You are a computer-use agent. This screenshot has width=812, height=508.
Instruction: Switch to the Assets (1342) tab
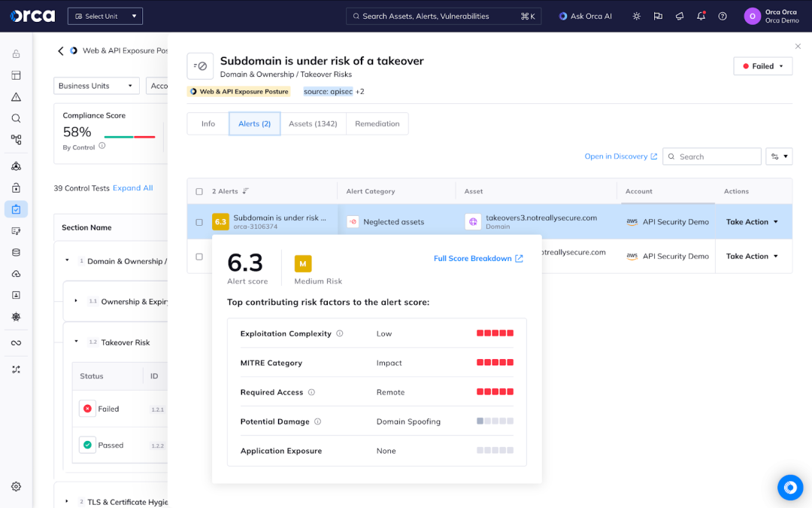click(313, 123)
